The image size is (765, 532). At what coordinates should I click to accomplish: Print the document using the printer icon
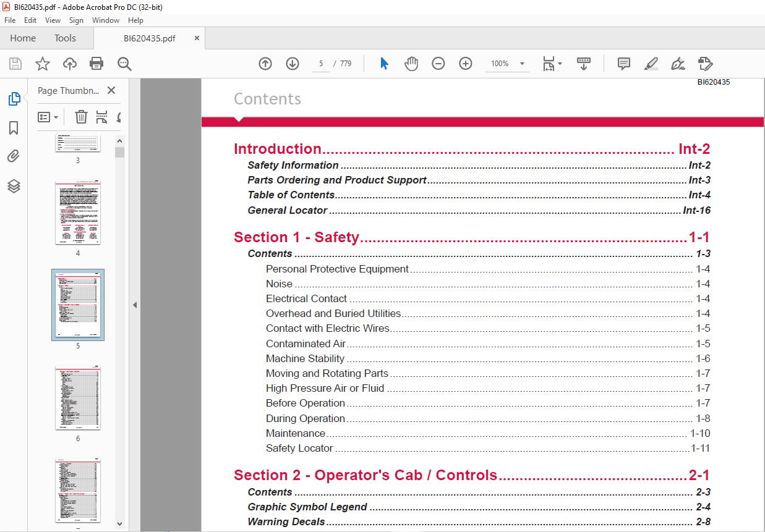(x=96, y=64)
